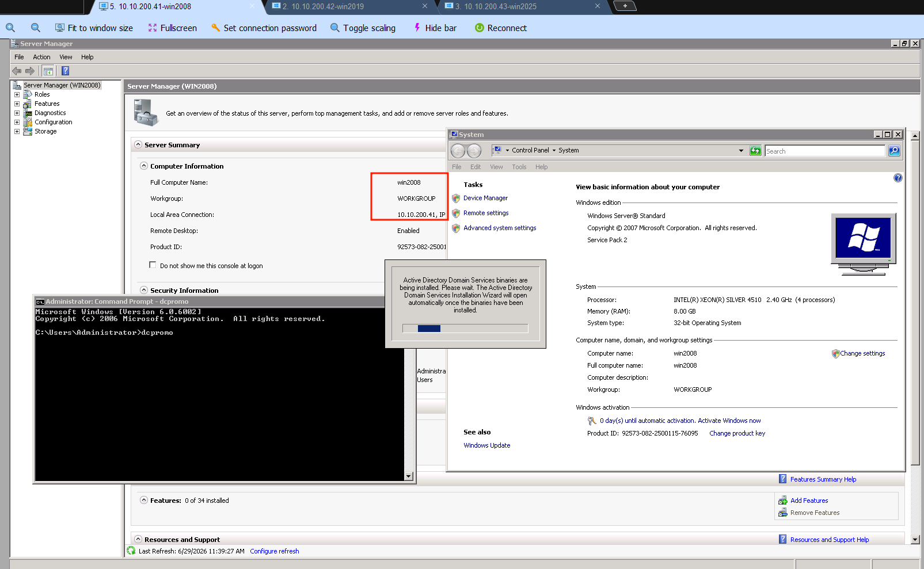Screen dimensions: 924x569
Task: Open the Windows Update link
Action: [x=487, y=445]
